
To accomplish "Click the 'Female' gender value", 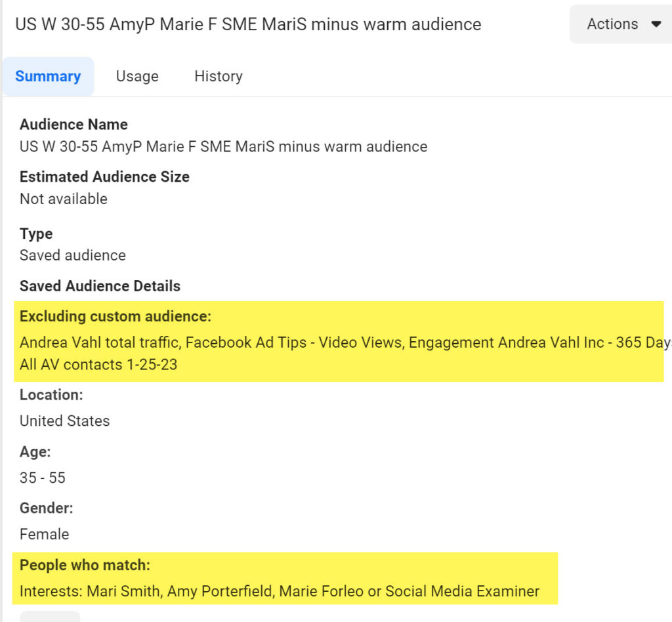I will tap(44, 534).
